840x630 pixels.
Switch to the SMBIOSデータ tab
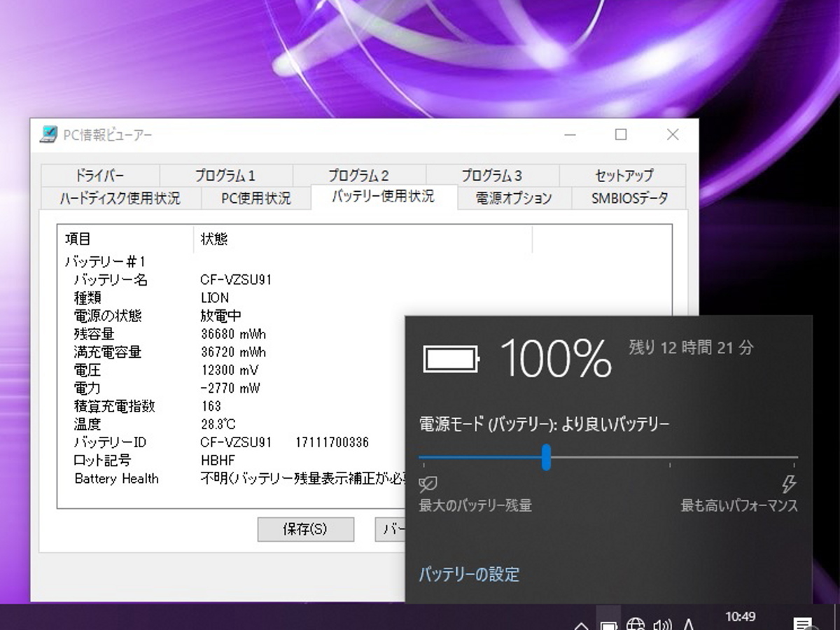629,198
